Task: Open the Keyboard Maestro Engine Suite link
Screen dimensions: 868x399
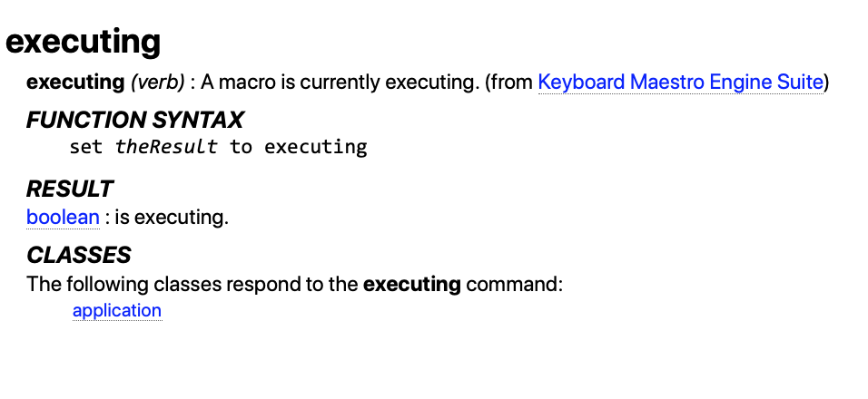Action: point(680,83)
